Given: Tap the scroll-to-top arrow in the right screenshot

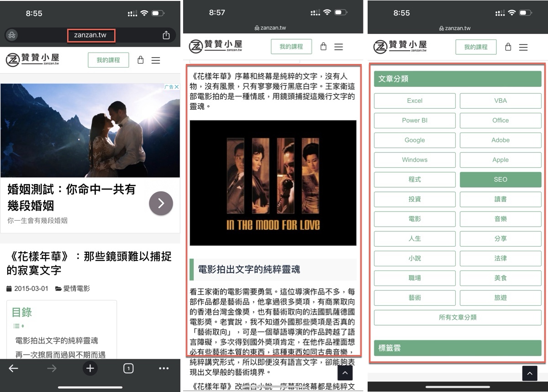Looking at the screenshot, I should click(x=530, y=373).
